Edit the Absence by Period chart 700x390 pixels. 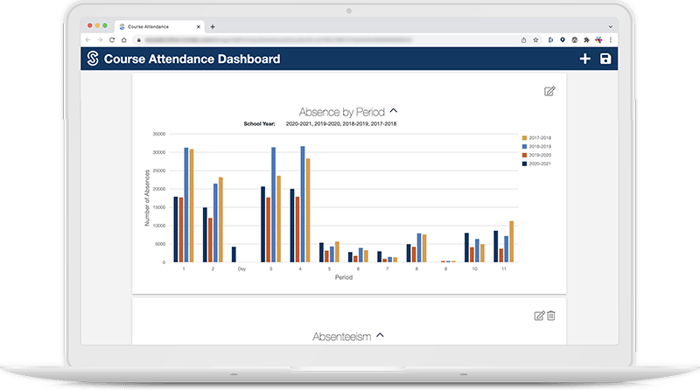click(x=550, y=91)
